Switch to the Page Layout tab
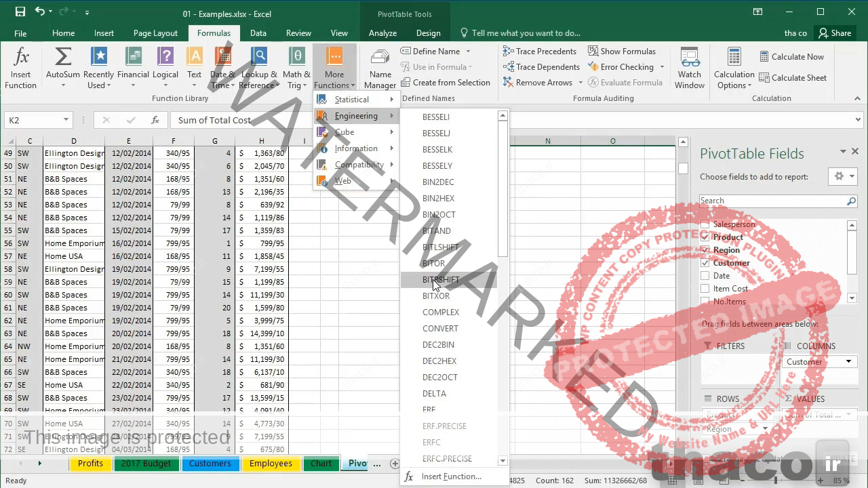This screenshot has width=868, height=488. coord(155,33)
